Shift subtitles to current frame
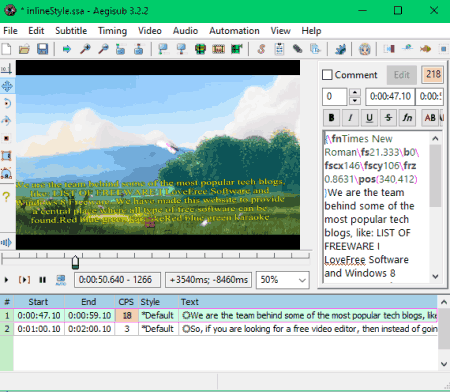Screen dimensions: 450x392 coord(236,49)
